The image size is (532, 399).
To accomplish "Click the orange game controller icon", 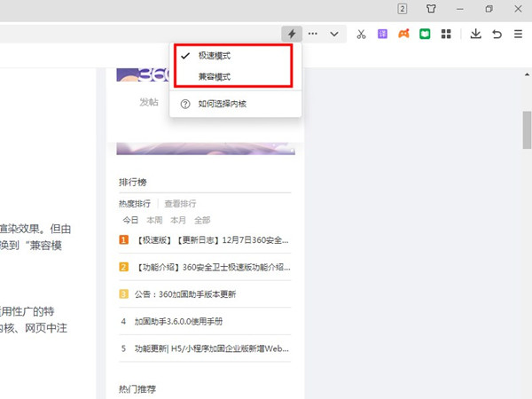I will pos(403,34).
